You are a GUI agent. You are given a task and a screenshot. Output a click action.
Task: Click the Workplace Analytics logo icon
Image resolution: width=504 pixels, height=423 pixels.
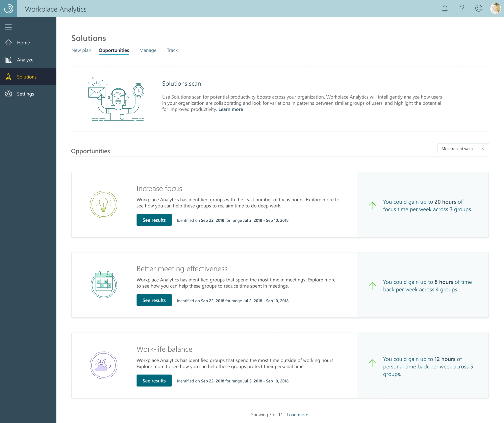click(x=8, y=8)
